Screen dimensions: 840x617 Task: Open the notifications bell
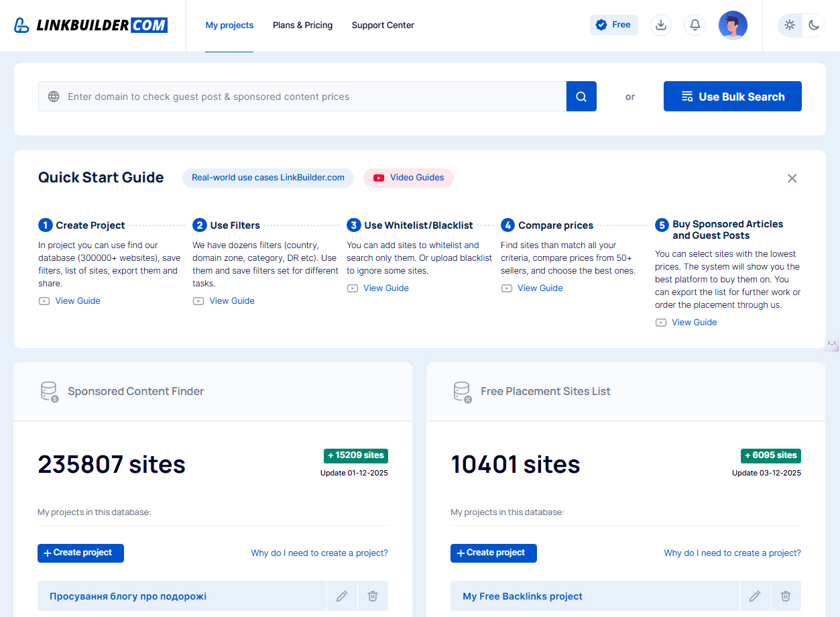tap(695, 25)
